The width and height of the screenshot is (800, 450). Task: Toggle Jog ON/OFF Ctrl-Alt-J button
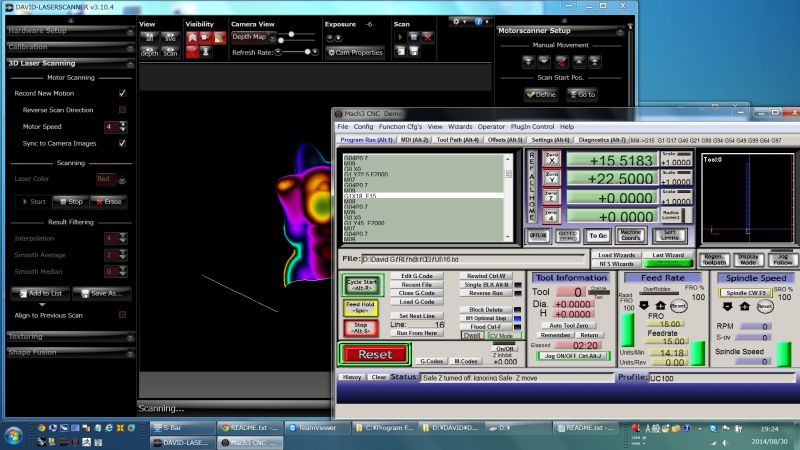click(x=573, y=356)
